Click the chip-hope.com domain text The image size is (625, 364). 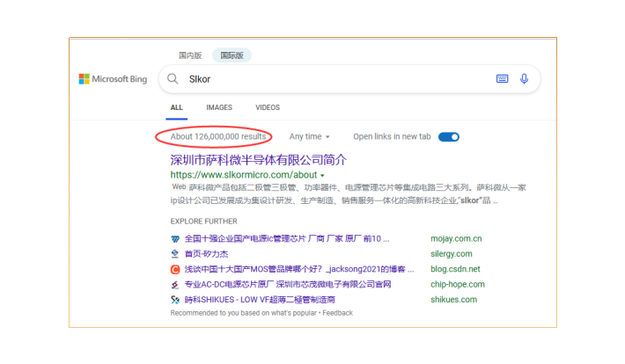point(458,284)
